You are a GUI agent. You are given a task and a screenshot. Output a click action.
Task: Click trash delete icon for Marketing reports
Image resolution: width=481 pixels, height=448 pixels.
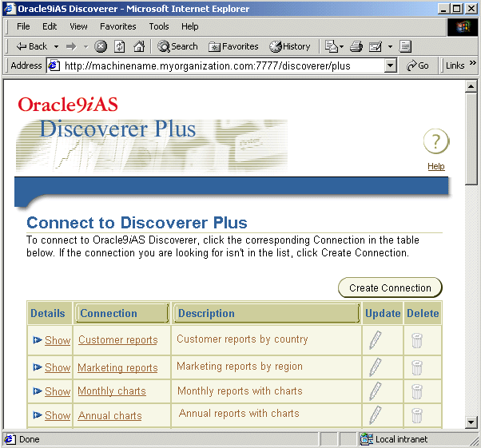pos(417,367)
